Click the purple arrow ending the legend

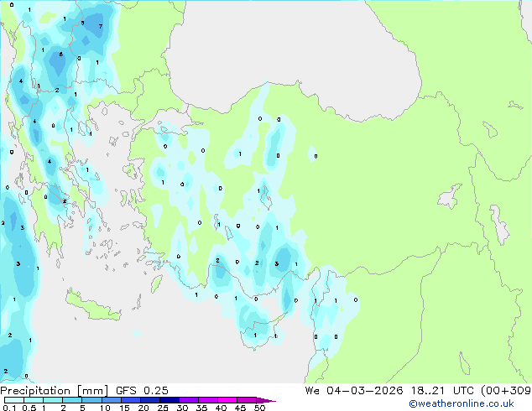pos(266,400)
